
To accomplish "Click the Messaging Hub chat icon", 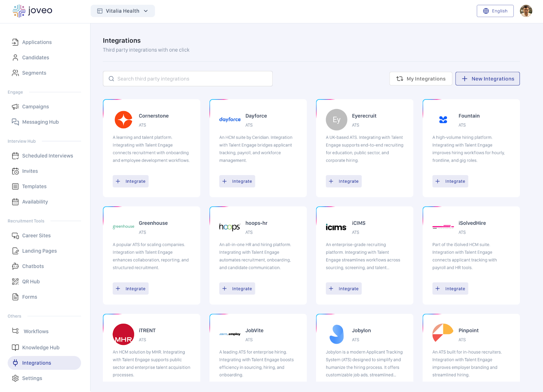I will pyautogui.click(x=15, y=122).
